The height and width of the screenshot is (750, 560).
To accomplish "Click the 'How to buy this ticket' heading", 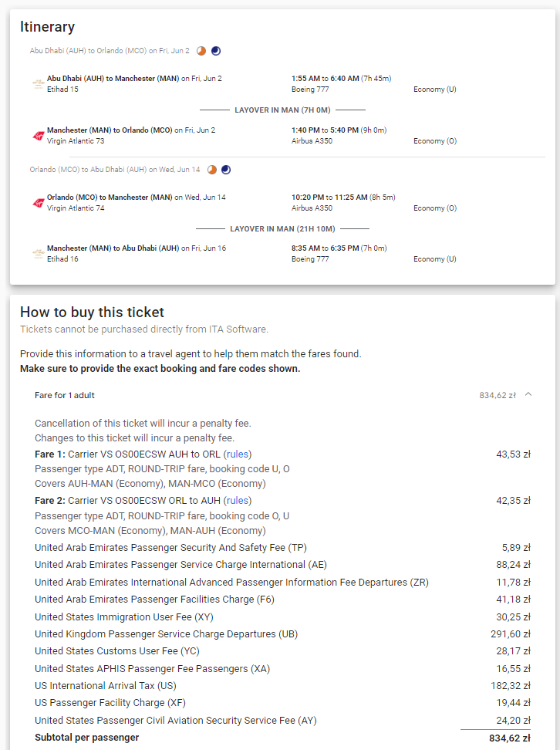I will pyautogui.click(x=92, y=312).
